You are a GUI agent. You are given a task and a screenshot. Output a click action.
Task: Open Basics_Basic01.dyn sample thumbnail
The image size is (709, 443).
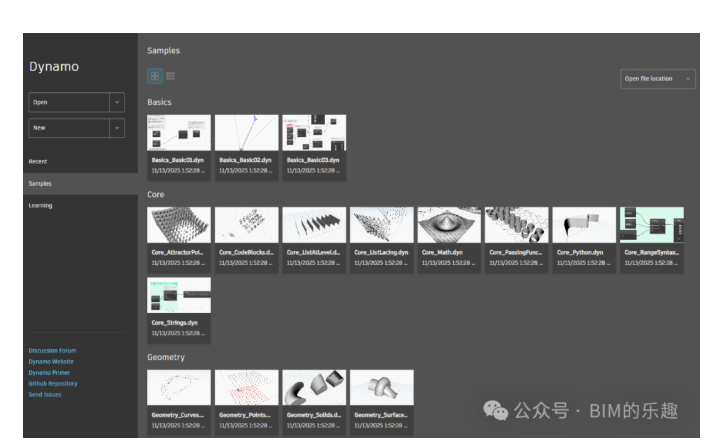179,133
